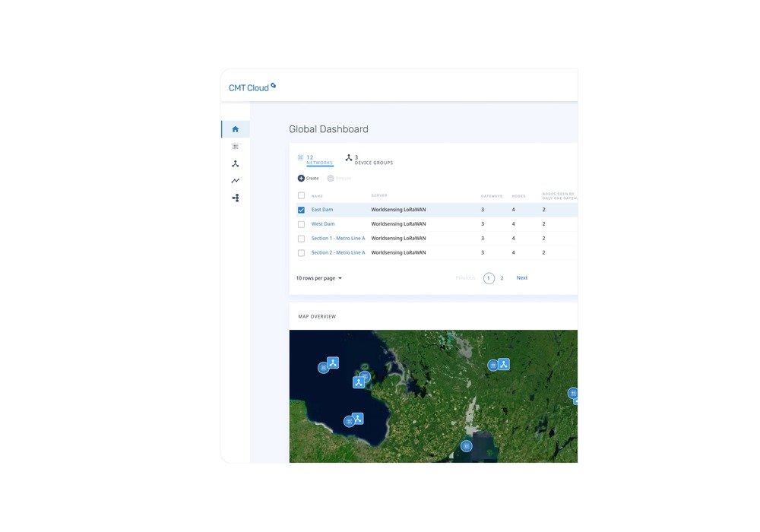This screenshot has height=532, width=760.
Task: Open the line-chart analytics sidebar icon
Action: (236, 181)
